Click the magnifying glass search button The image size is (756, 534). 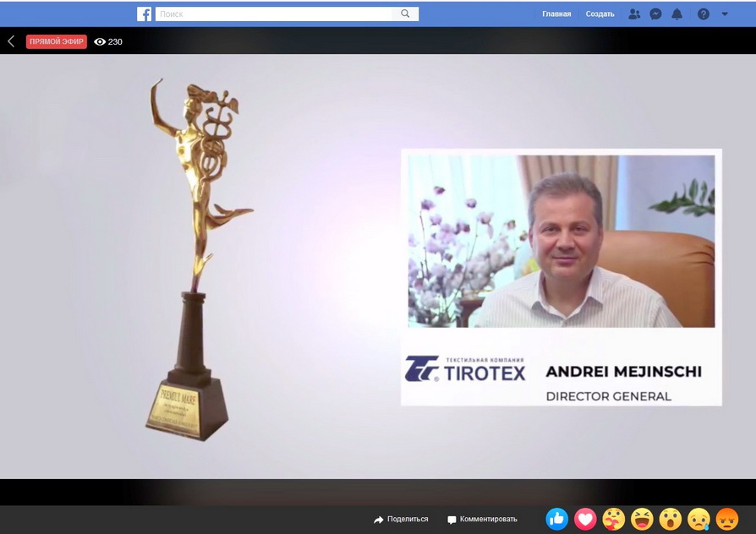click(405, 14)
